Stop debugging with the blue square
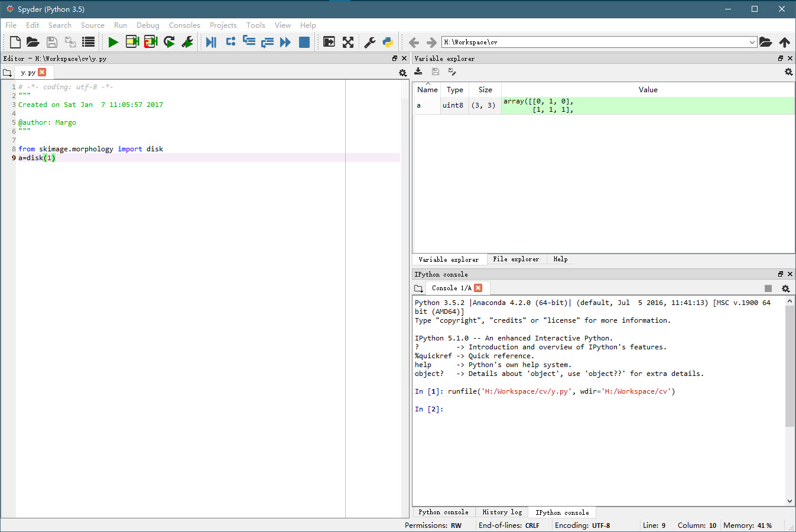This screenshot has height=532, width=796. (x=304, y=42)
